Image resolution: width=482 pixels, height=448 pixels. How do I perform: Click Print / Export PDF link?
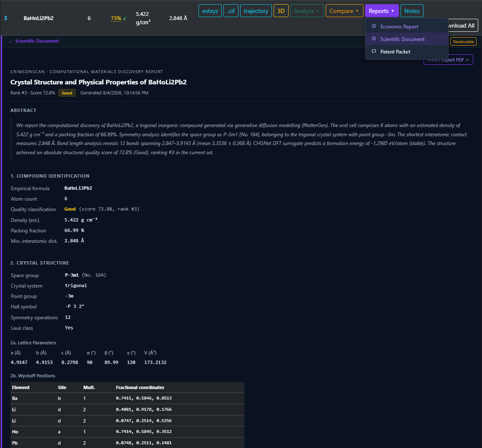click(x=448, y=60)
